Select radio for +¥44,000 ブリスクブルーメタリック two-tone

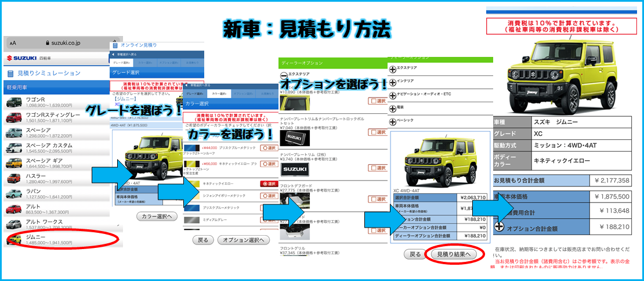269,147
